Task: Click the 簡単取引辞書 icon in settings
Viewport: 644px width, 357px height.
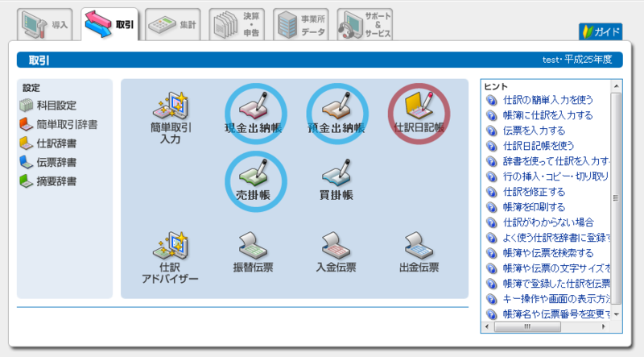Action: [x=27, y=124]
